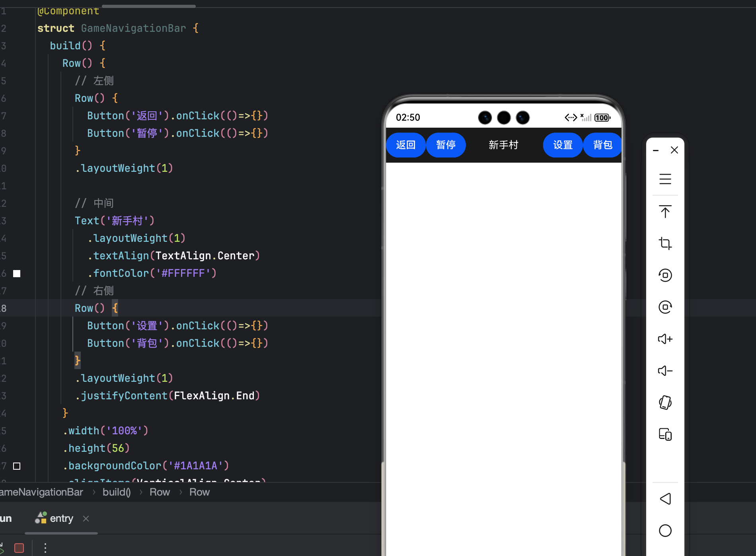
Task: Open the emulator multi-device icon
Action: point(665,434)
